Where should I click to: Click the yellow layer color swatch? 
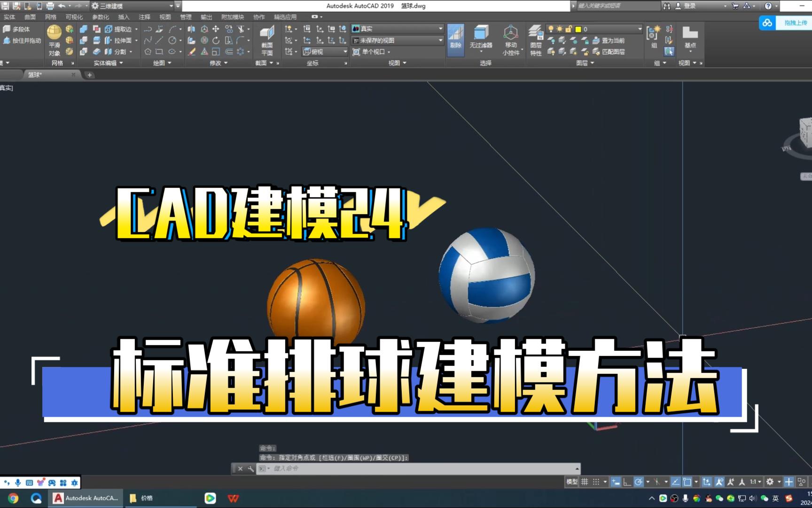pos(578,29)
